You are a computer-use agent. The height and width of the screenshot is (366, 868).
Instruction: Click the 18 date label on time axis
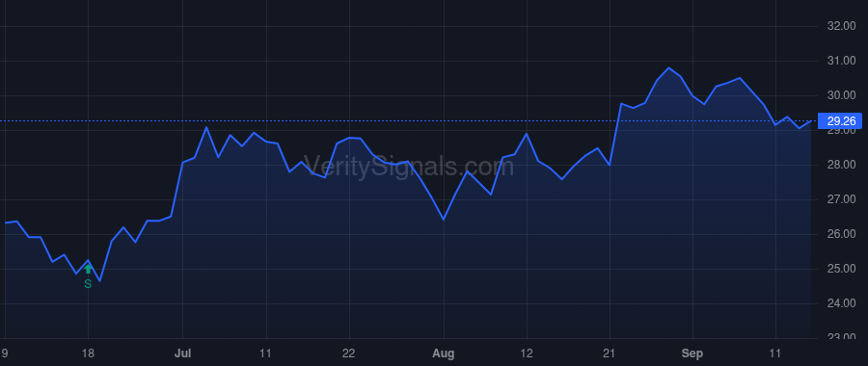(x=88, y=353)
